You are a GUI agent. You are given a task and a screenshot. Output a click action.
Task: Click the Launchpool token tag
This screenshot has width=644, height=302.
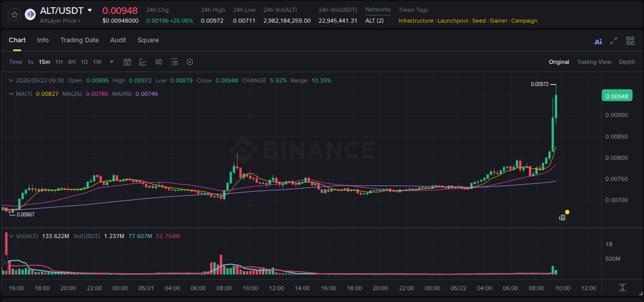click(x=453, y=21)
